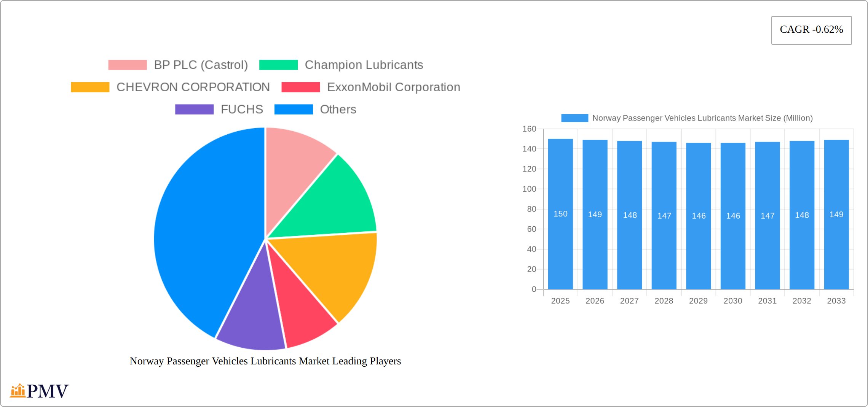Image resolution: width=868 pixels, height=407 pixels.
Task: Click the 2029 x-axis year label
Action: click(699, 301)
